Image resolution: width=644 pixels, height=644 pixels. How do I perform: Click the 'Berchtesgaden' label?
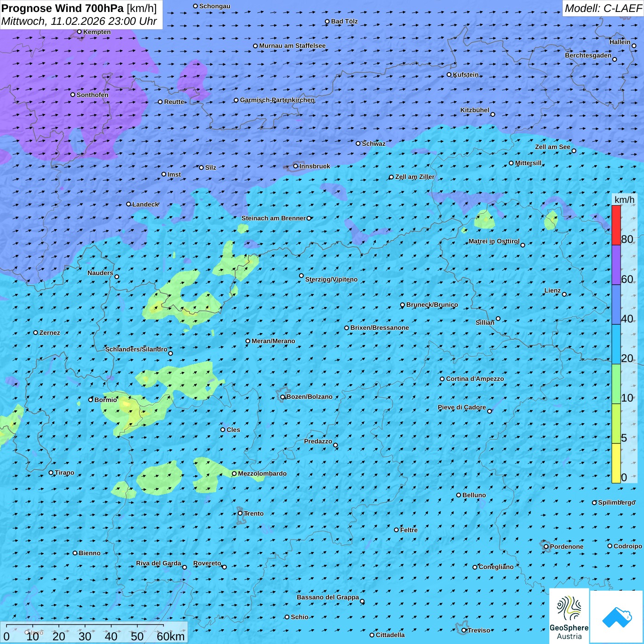(x=588, y=56)
